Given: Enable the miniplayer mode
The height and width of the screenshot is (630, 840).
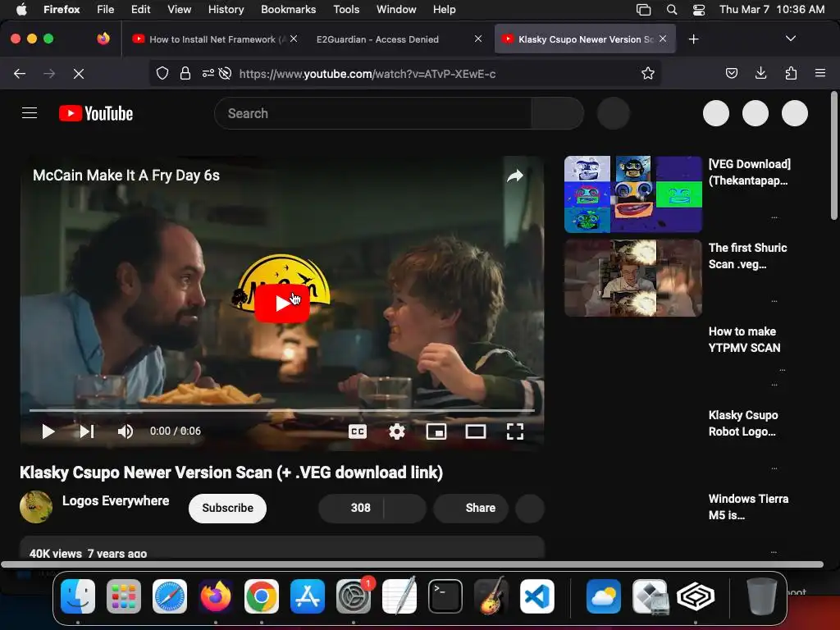Looking at the screenshot, I should tap(436, 431).
